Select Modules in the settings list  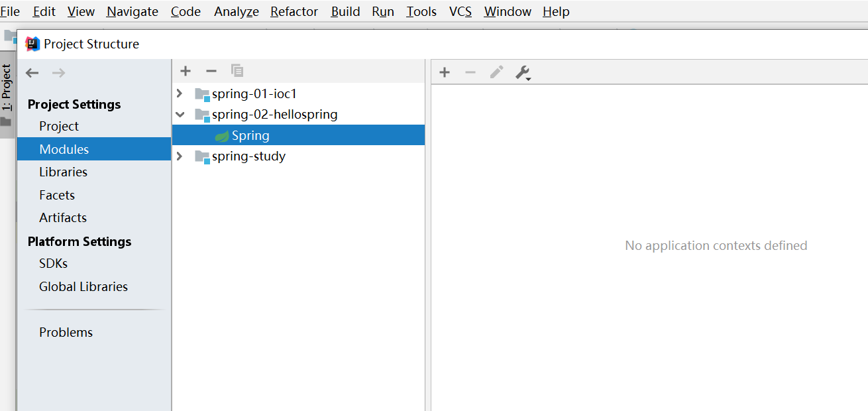[x=94, y=149]
